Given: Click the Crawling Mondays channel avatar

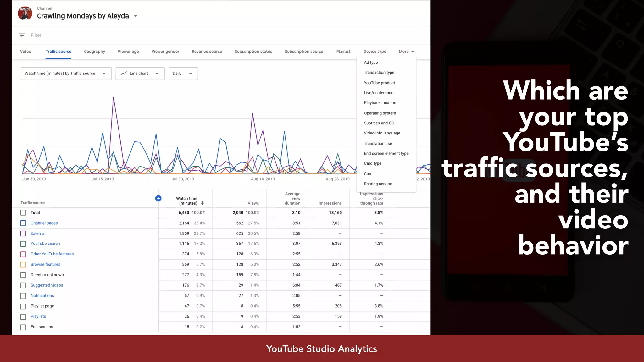Looking at the screenshot, I should 25,13.
